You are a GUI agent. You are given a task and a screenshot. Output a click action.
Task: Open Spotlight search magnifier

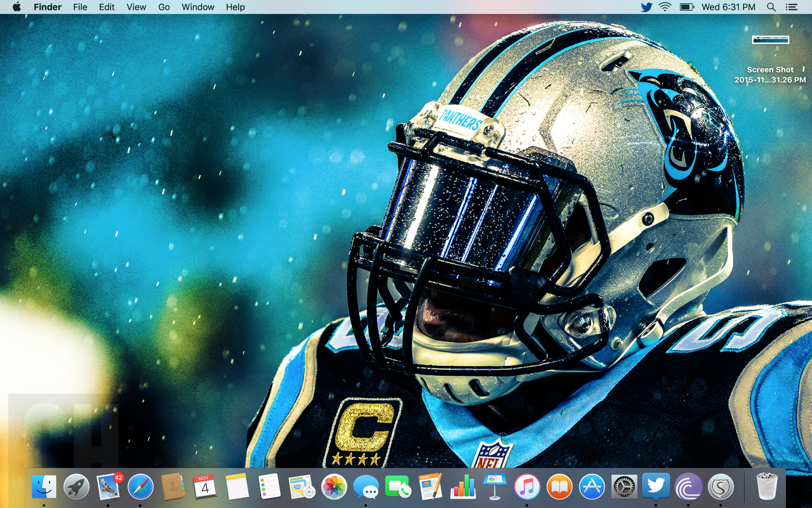tap(771, 7)
